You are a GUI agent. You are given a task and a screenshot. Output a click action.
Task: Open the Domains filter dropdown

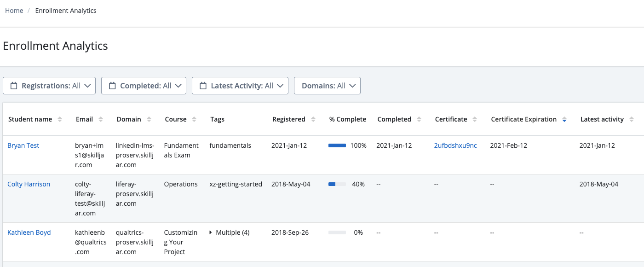[327, 86]
